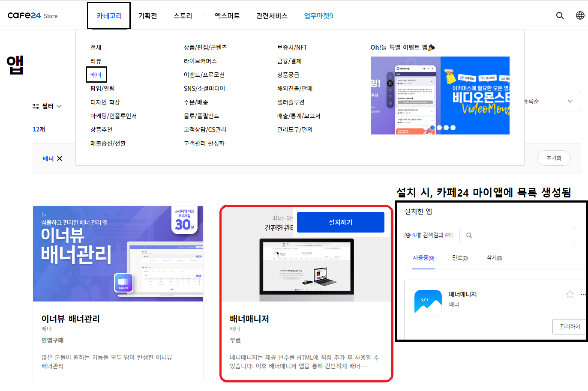
Task: Select the 관리도구/편의 category
Action: (x=295, y=129)
